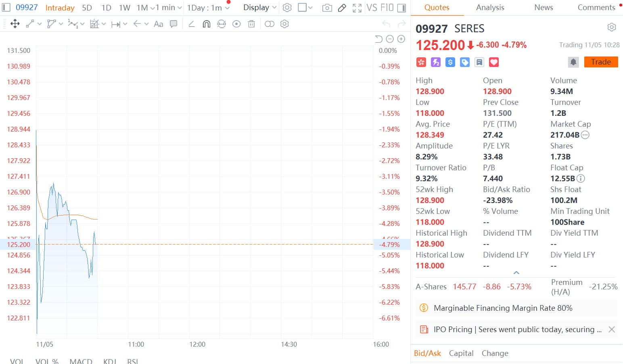Click the dollar-sign icon beside SERES
Screen dimensions: 623x364
point(450,62)
